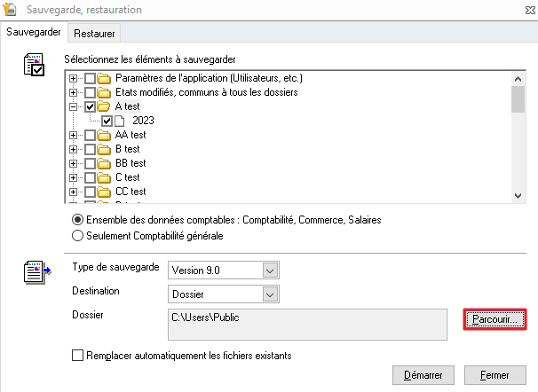Click the folder icon for A test
This screenshot has width=538, height=392.
105,106
